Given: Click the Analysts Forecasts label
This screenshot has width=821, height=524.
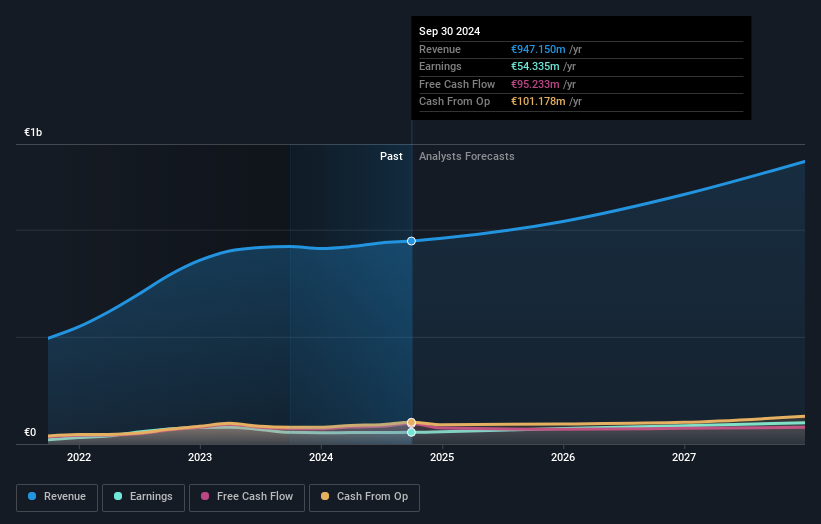Looking at the screenshot, I should [467, 157].
